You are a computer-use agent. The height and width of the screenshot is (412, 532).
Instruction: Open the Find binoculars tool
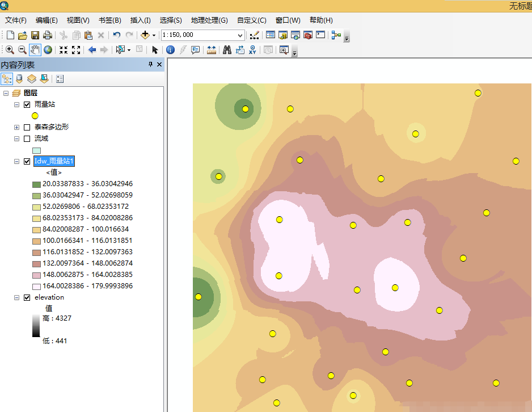[x=227, y=50]
